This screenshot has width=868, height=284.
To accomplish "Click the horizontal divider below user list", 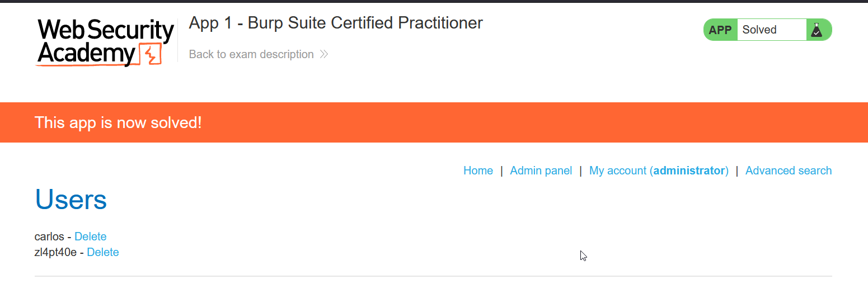I will [x=433, y=276].
